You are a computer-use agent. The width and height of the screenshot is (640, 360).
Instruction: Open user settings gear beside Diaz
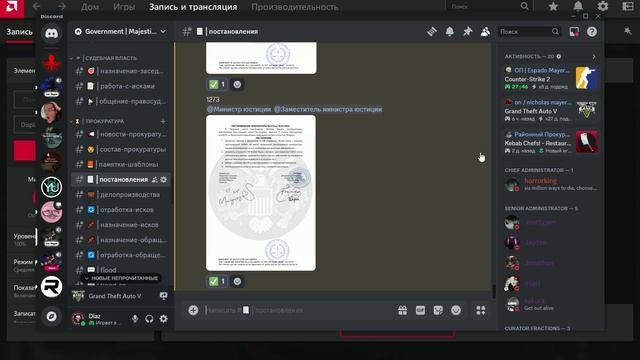(x=163, y=319)
